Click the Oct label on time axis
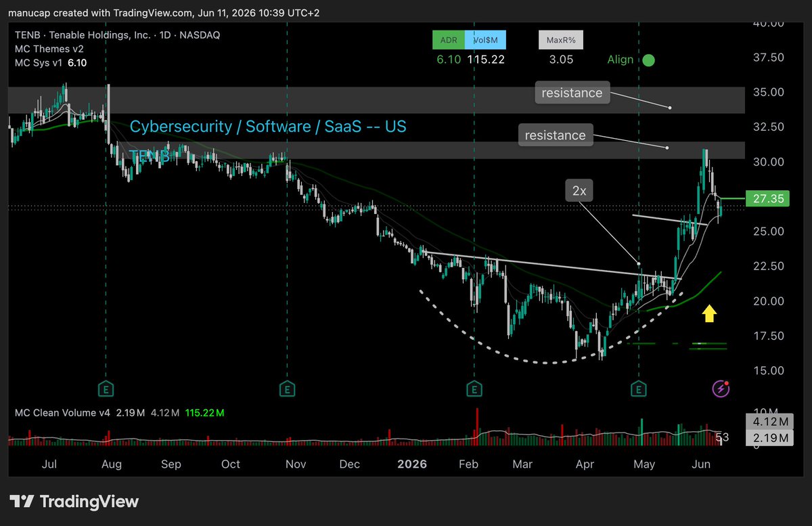This screenshot has width=812, height=526. pos(231,464)
